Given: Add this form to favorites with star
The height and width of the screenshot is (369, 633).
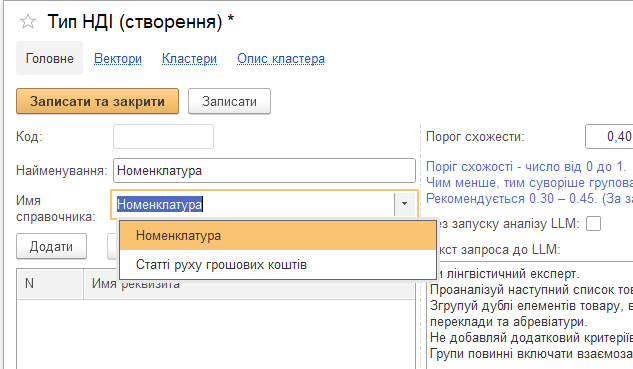Looking at the screenshot, I should (x=28, y=21).
